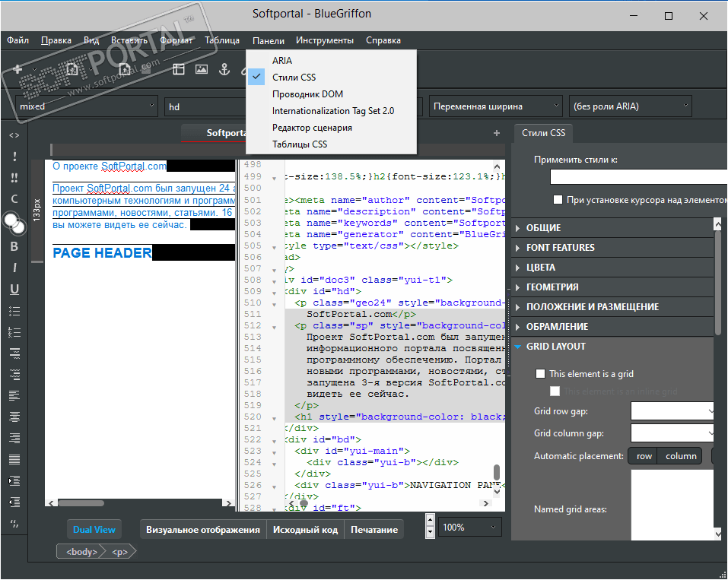Switch to Визуальное отображения view
Image resolution: width=728 pixels, height=580 pixels.
click(x=203, y=530)
